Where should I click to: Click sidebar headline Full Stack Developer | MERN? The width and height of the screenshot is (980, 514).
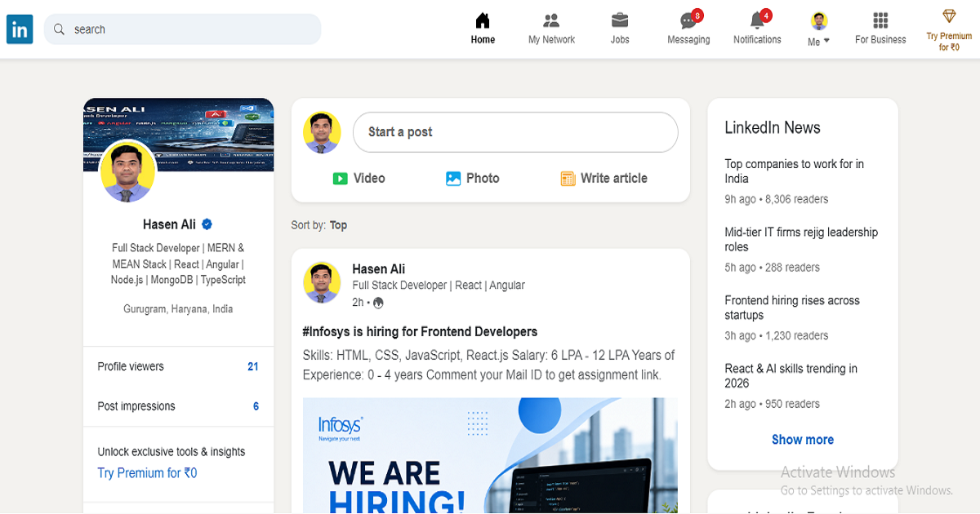tap(178, 264)
